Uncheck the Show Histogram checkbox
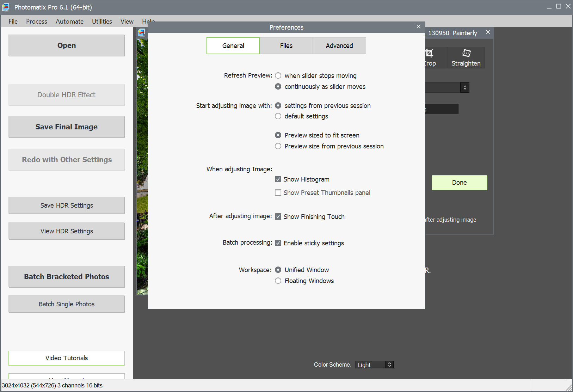The image size is (573, 392). (278, 179)
